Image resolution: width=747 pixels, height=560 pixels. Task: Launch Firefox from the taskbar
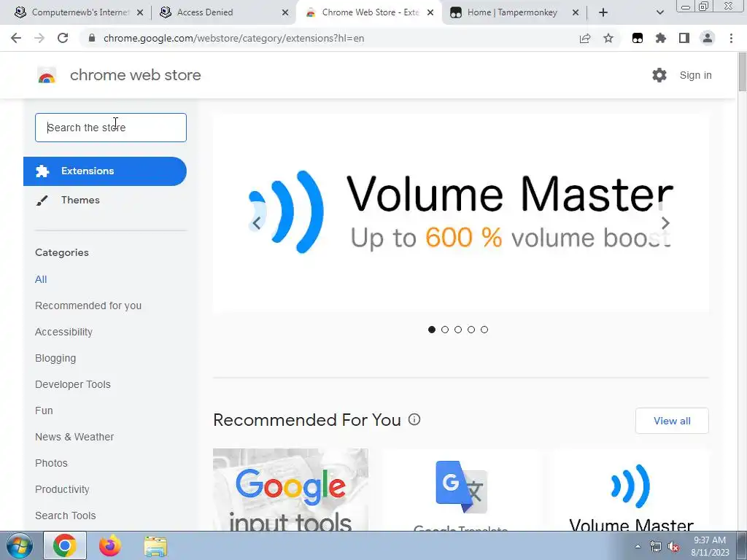(x=110, y=545)
